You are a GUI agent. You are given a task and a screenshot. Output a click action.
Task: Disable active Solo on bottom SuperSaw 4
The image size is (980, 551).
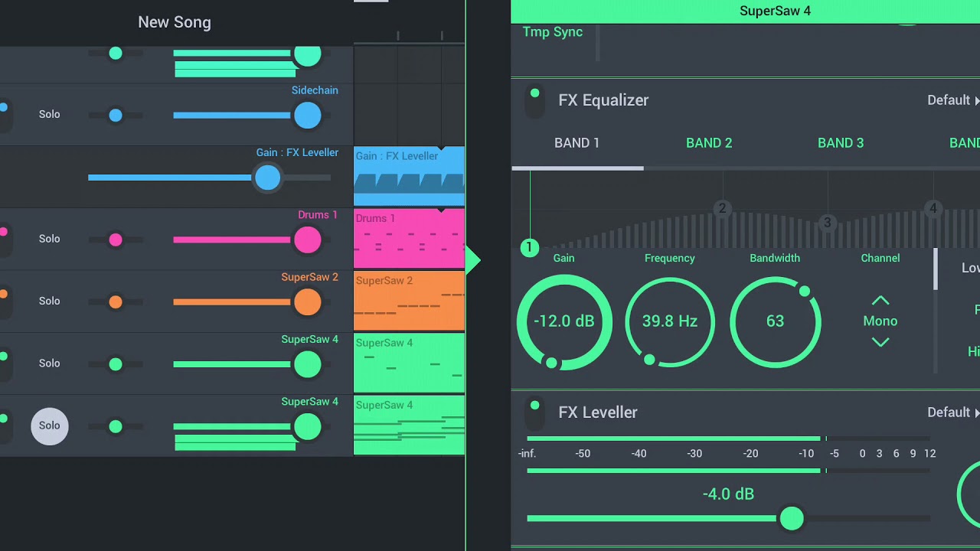tap(50, 425)
